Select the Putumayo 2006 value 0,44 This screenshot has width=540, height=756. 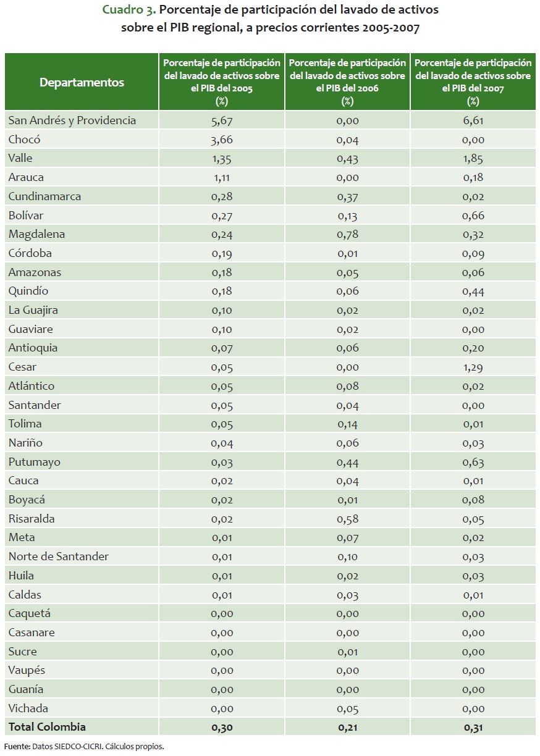(x=347, y=462)
